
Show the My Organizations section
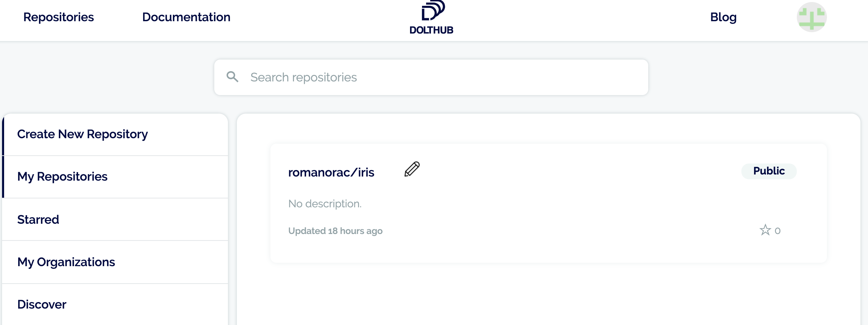66,262
